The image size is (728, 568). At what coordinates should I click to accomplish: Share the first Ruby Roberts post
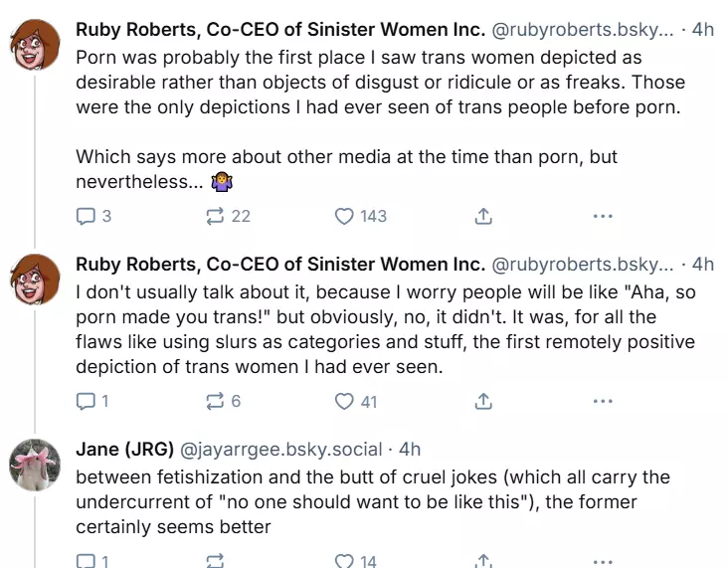click(483, 216)
